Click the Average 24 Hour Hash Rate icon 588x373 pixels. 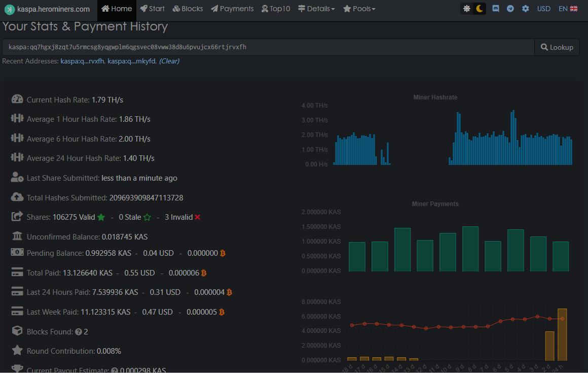[17, 157]
